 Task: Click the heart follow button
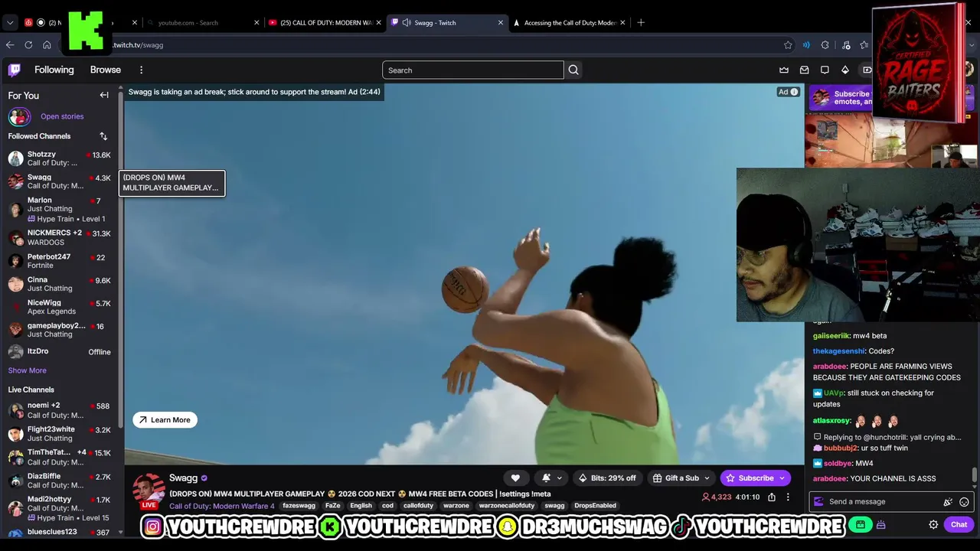coord(515,478)
